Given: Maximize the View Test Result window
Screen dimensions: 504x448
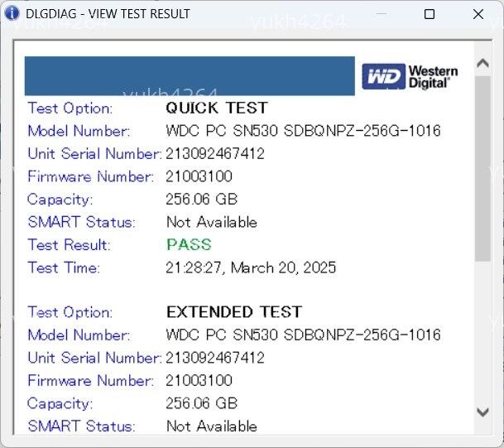Looking at the screenshot, I should (430, 14).
